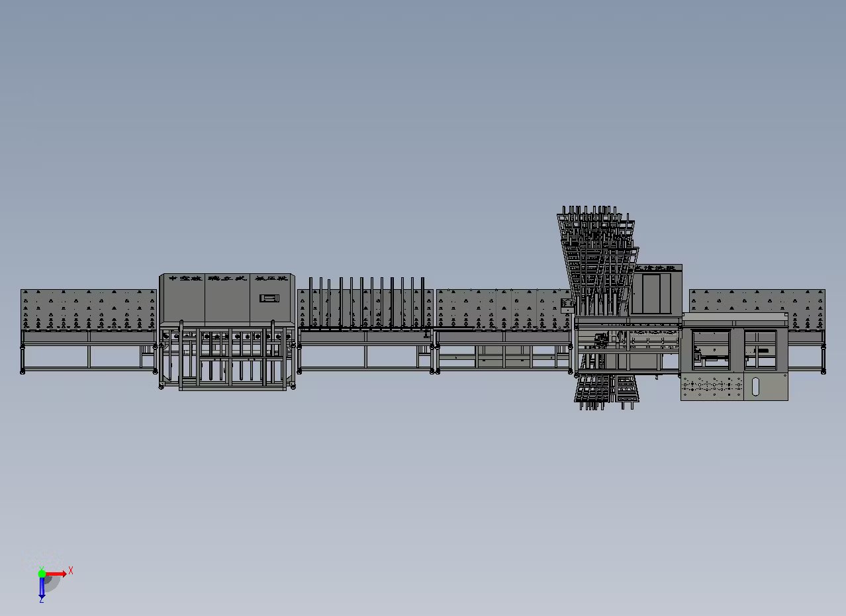Select the conveyor section with tall vertical rods
The image size is (846, 616).
click(x=365, y=324)
